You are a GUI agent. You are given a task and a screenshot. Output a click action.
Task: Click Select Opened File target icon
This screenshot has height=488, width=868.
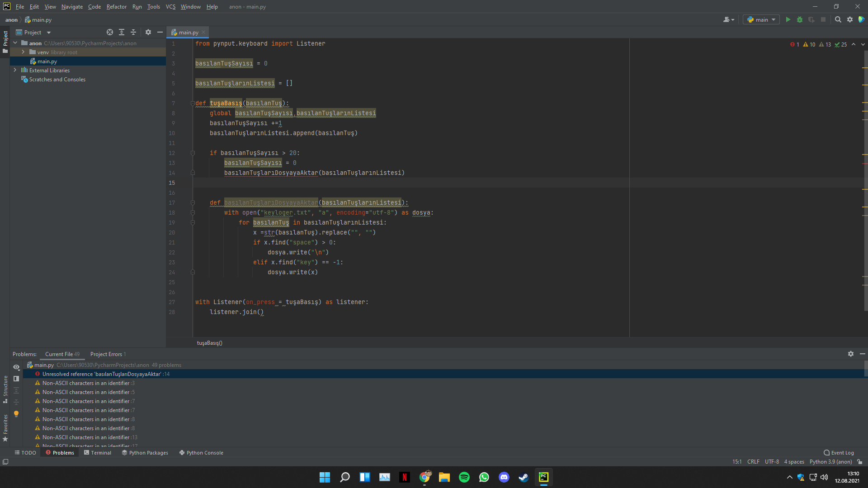(110, 33)
